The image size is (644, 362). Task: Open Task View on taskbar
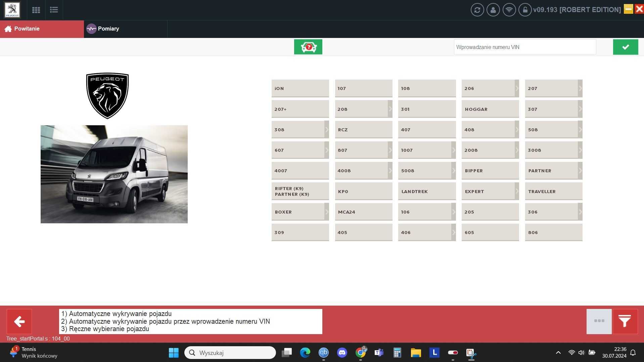(x=286, y=353)
